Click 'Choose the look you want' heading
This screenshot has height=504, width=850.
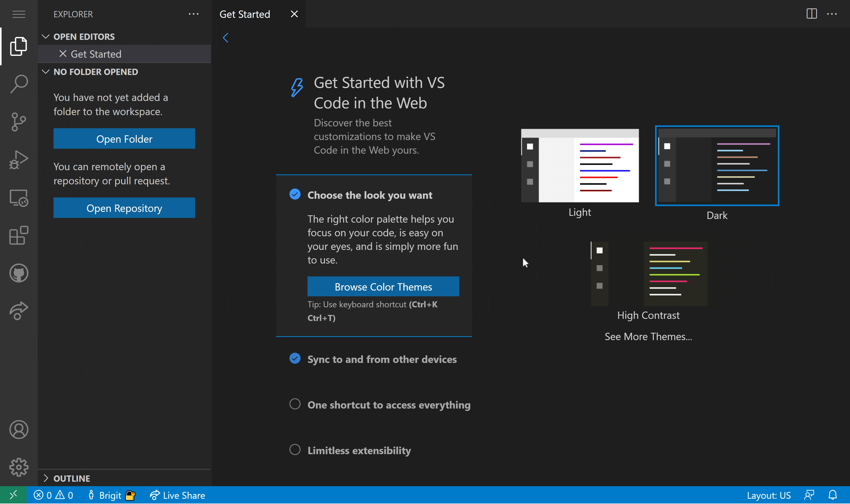370,195
